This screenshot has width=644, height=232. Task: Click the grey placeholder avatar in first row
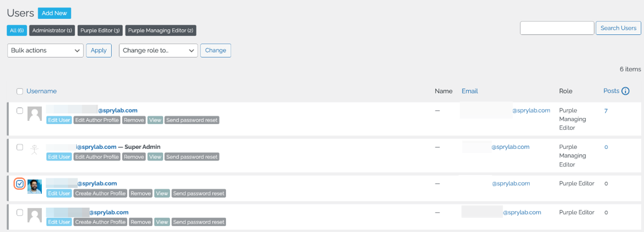(35, 113)
